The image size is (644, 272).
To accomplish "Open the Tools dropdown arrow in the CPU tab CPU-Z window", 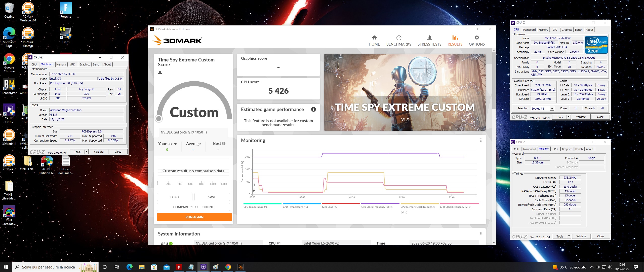I will click(x=569, y=117).
